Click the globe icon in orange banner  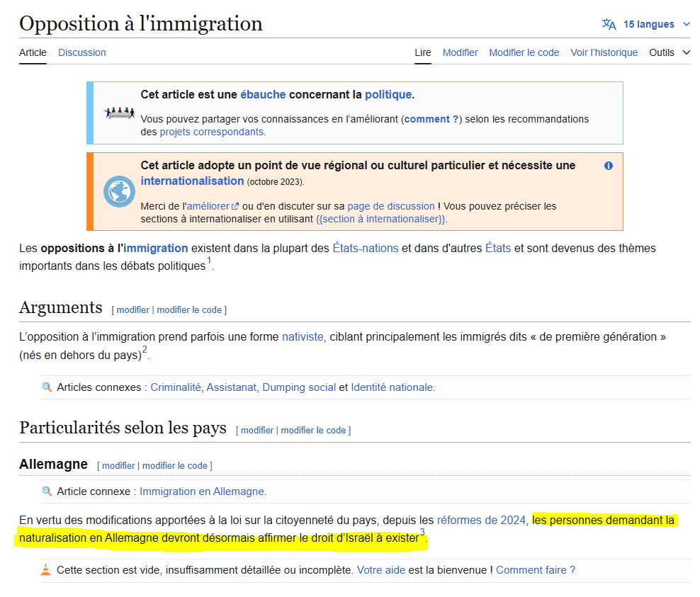(119, 191)
